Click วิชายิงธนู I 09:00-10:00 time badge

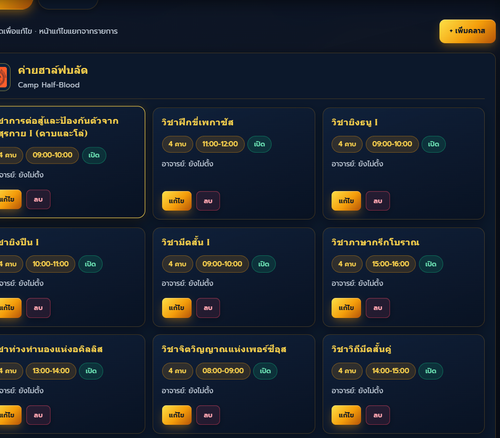coord(392,144)
